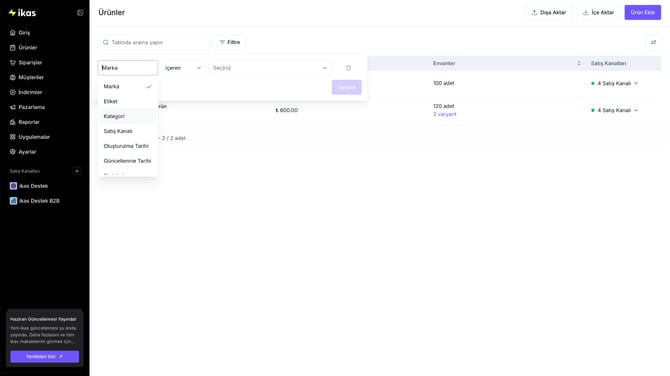Open the Seçiniz value dropdown
670x376 pixels.
pyautogui.click(x=270, y=68)
